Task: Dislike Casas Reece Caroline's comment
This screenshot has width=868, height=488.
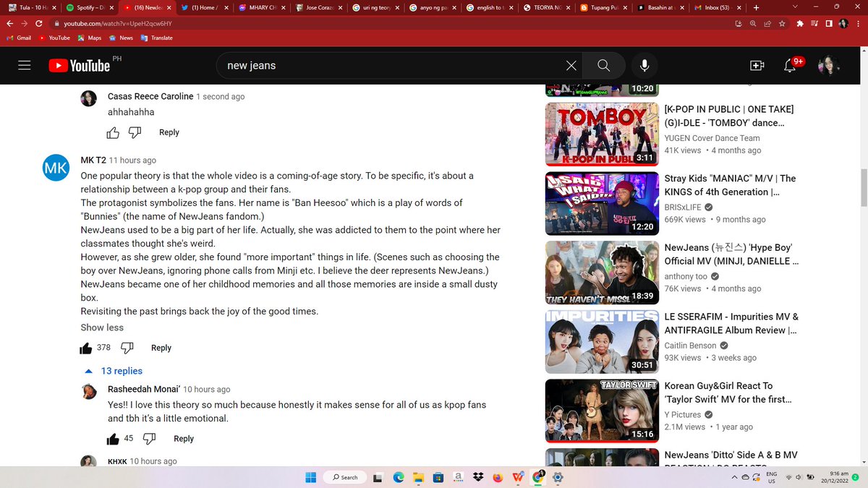Action: tap(135, 132)
